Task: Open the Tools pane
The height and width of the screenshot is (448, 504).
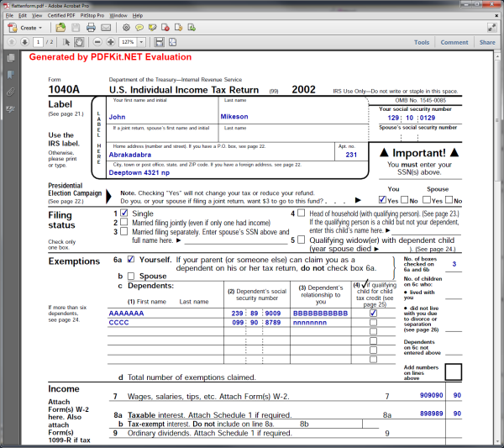Action: pos(422,43)
